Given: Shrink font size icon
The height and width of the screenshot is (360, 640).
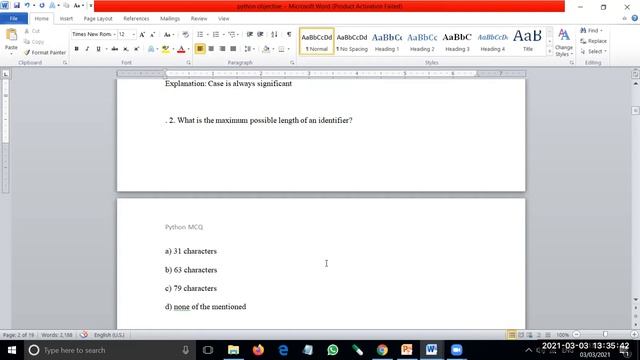Looking at the screenshot, I should [153, 35].
